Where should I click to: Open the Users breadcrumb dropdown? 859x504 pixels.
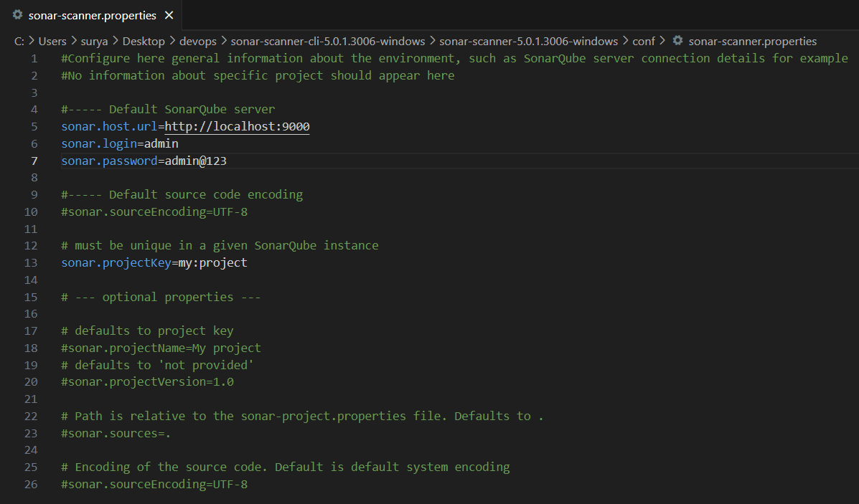click(52, 41)
